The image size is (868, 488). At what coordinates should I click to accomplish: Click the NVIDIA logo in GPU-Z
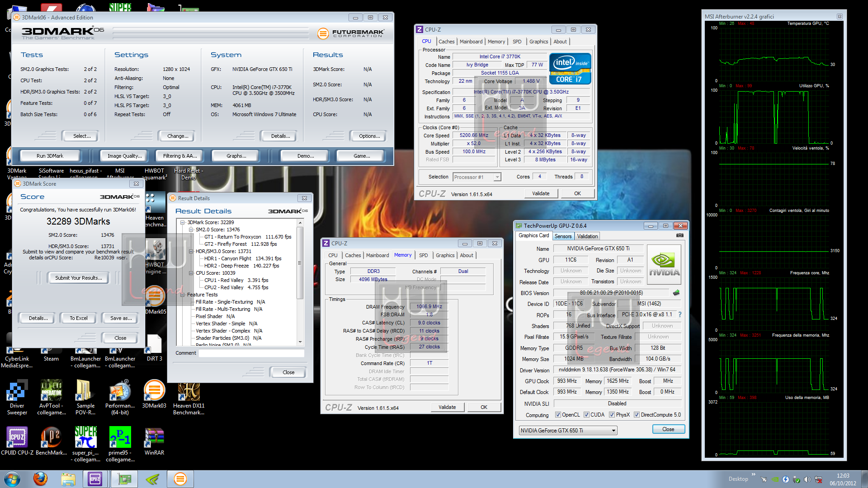[x=664, y=264]
